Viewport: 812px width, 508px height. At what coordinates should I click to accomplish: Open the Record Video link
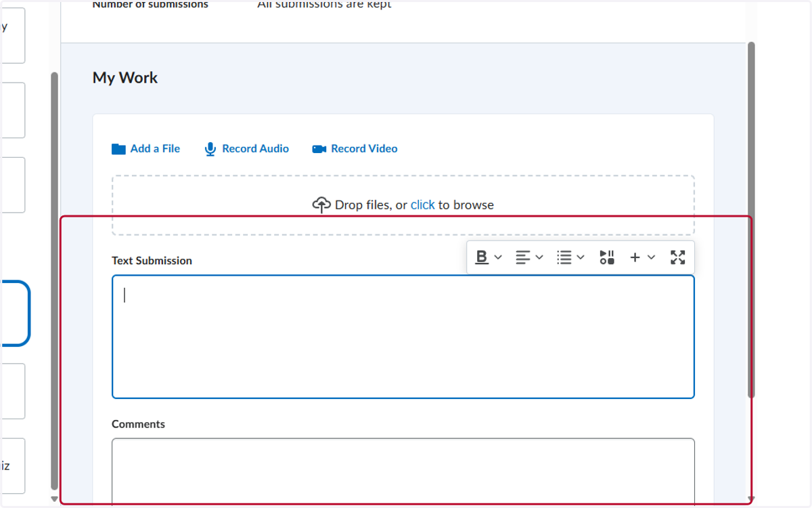(x=364, y=149)
